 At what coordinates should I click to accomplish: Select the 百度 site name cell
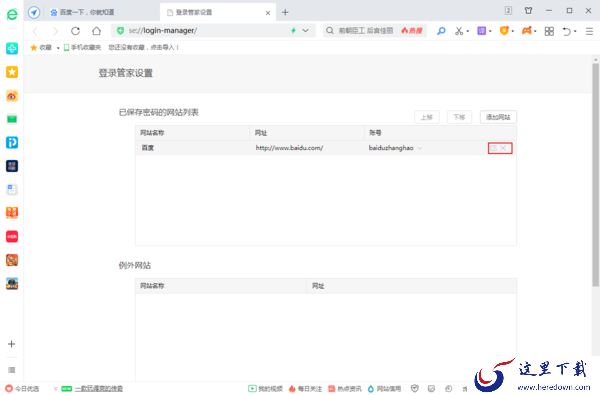pyautogui.click(x=148, y=148)
